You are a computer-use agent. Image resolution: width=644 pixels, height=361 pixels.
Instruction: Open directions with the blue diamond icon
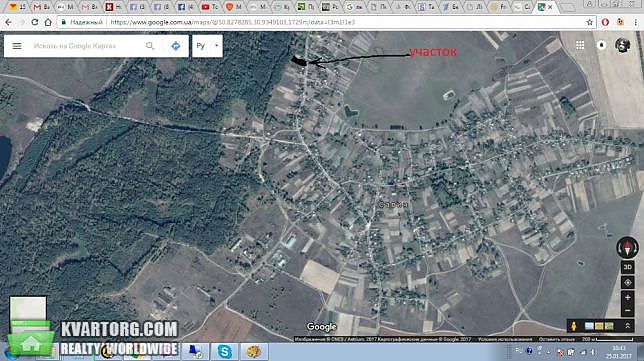176,46
